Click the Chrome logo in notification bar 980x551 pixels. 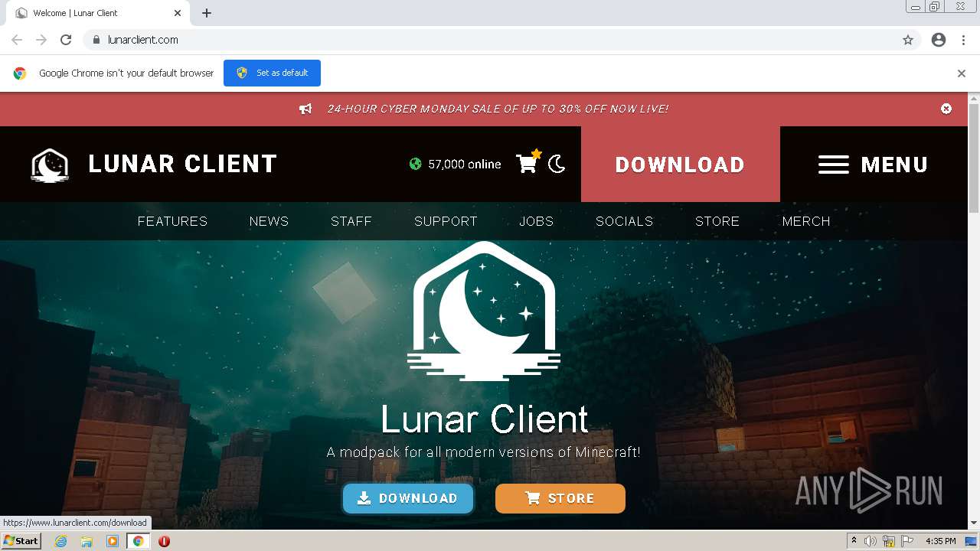tap(20, 73)
